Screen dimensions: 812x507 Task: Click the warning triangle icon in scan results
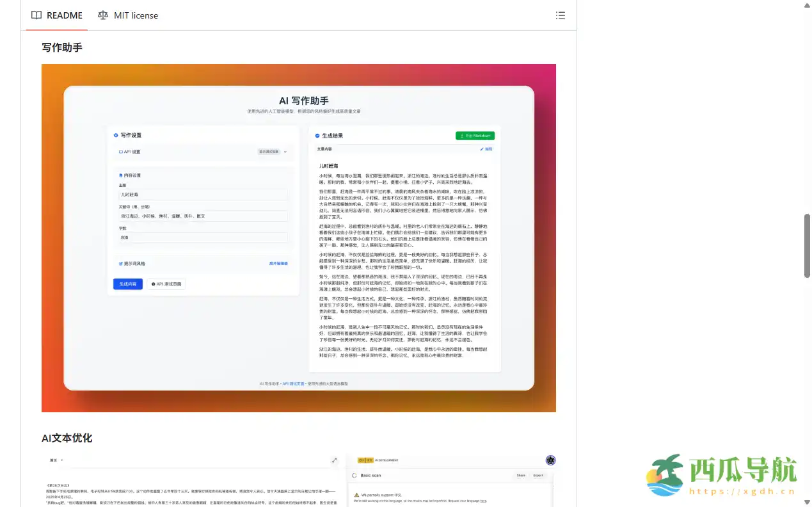coord(356,495)
